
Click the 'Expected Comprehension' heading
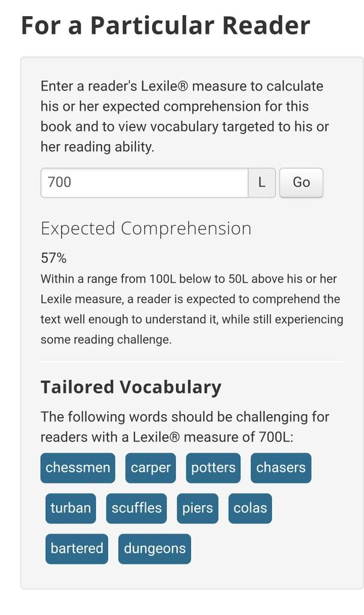tap(146, 228)
